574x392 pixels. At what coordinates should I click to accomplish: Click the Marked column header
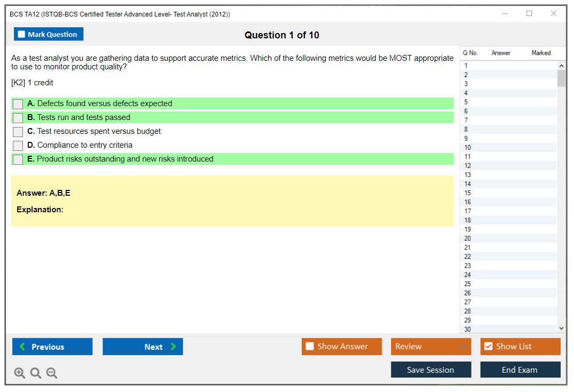541,53
